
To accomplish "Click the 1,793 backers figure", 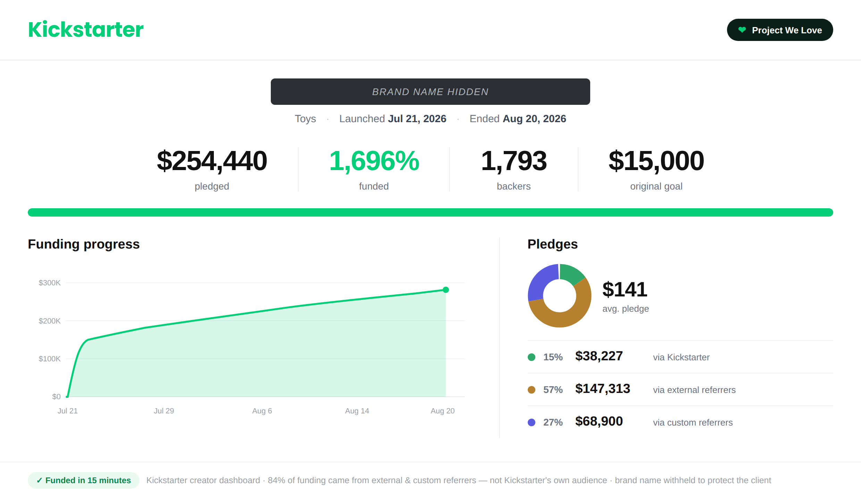I will click(513, 161).
